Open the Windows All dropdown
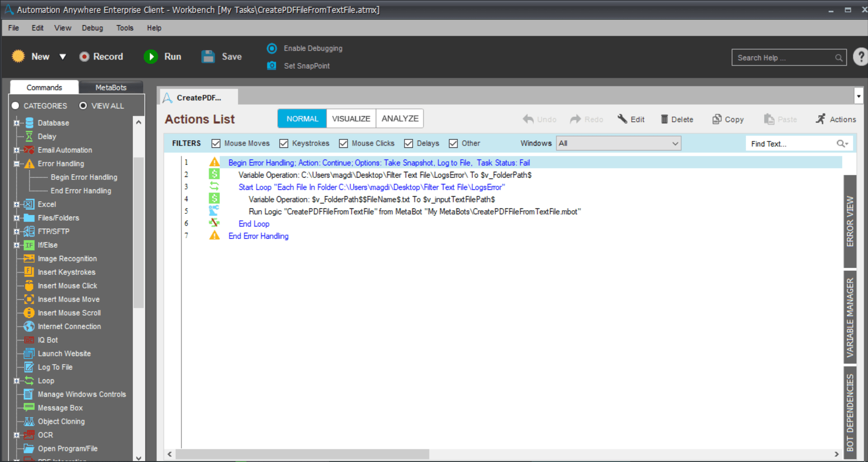This screenshot has width=868, height=462. (x=618, y=143)
